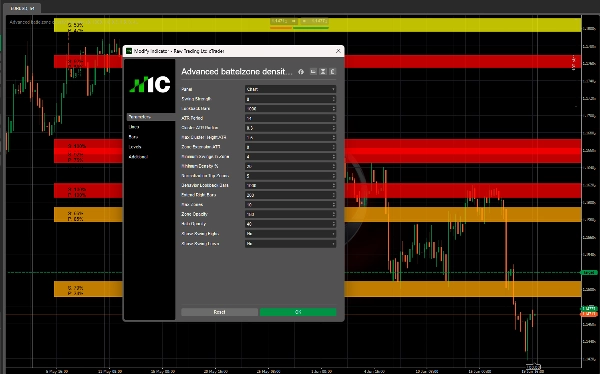Click the Zone Extension ATR value field
600x374 pixels.
pyautogui.click(x=290, y=147)
